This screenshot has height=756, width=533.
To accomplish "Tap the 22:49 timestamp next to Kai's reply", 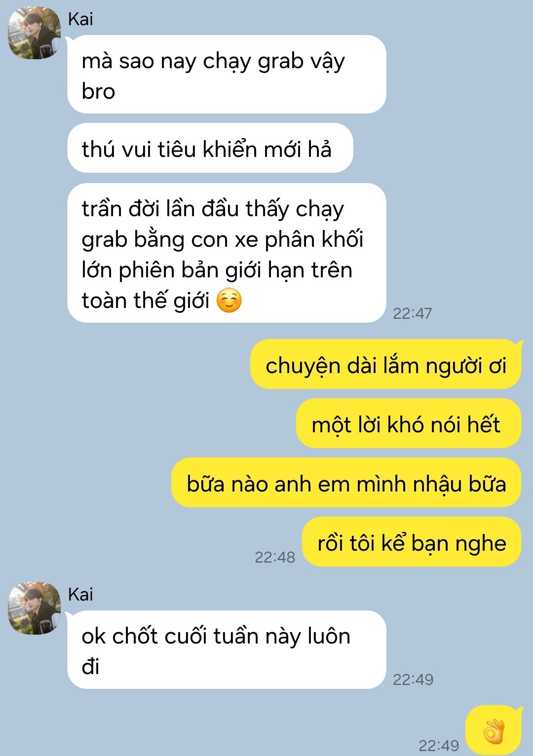I will coord(413,680).
